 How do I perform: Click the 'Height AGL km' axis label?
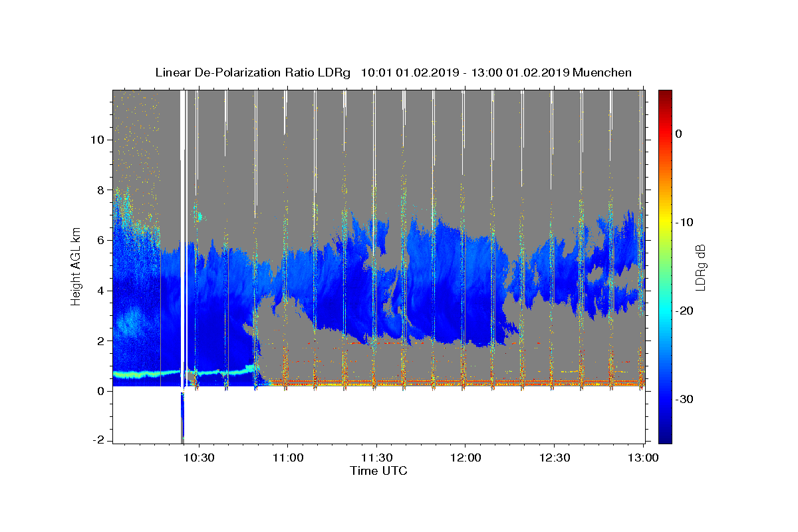[x=76, y=266]
